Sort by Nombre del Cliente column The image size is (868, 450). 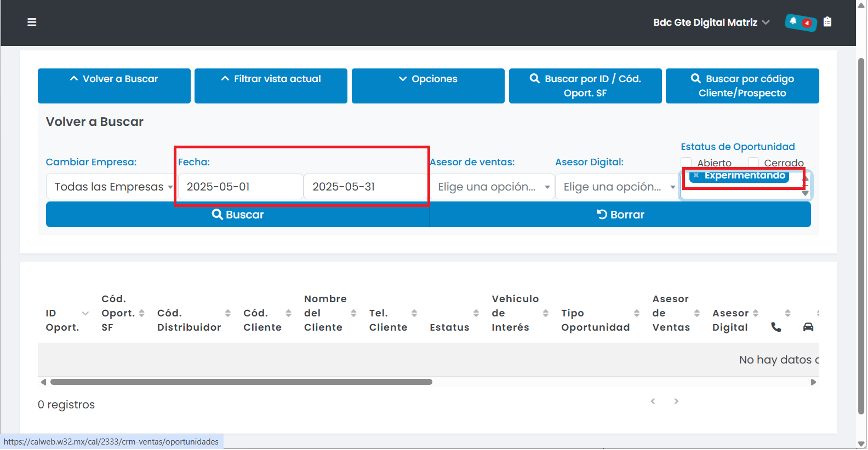point(353,313)
